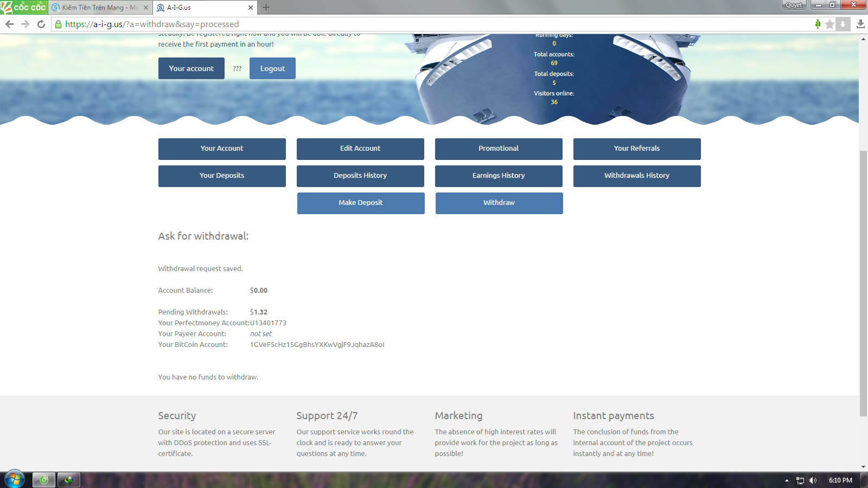Click the Total accounts value 69
Screen dimensions: 868x488
554,63
